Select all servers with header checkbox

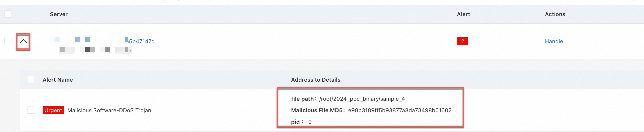click(8, 14)
